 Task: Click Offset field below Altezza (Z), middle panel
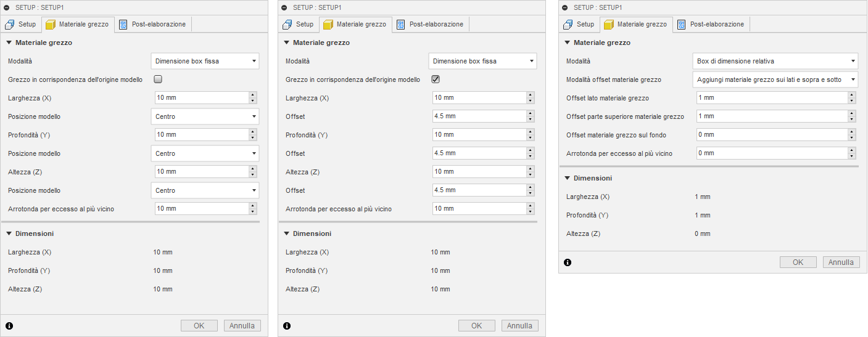tap(479, 190)
